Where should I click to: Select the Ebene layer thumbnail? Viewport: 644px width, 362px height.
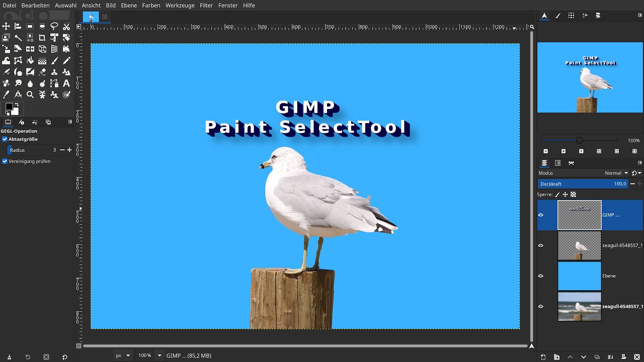point(580,276)
